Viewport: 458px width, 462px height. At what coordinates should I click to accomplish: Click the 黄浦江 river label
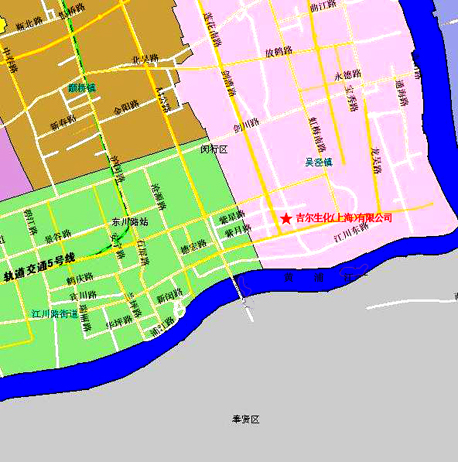(x=320, y=277)
